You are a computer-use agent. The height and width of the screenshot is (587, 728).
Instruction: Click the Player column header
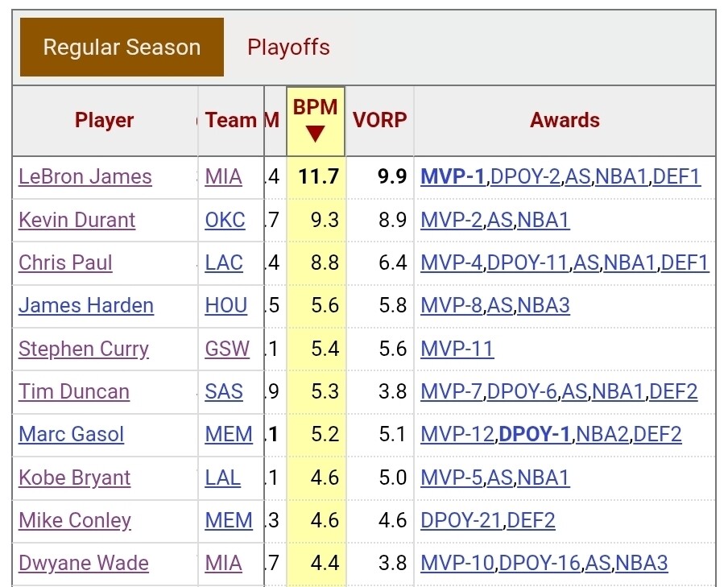click(x=105, y=121)
